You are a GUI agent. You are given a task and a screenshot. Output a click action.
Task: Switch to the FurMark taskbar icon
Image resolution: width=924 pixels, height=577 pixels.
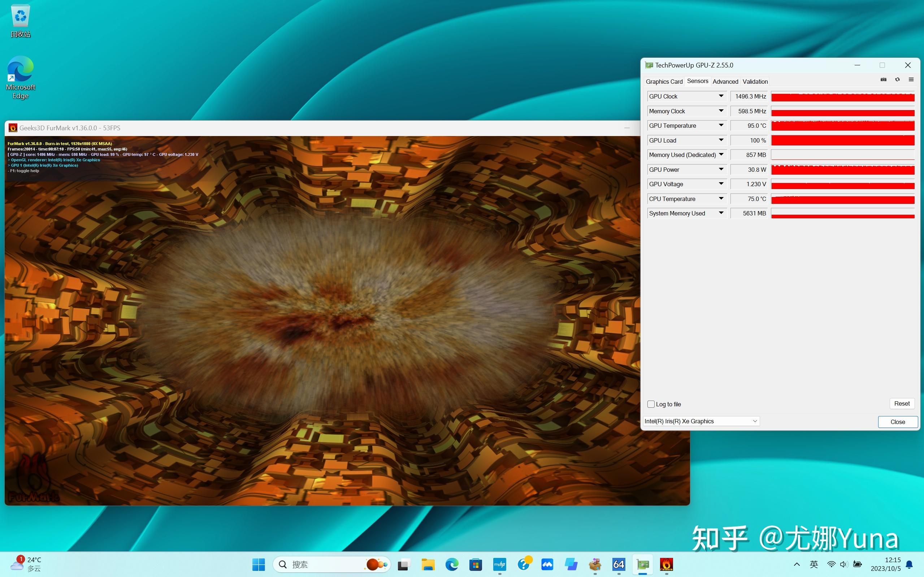point(666,564)
